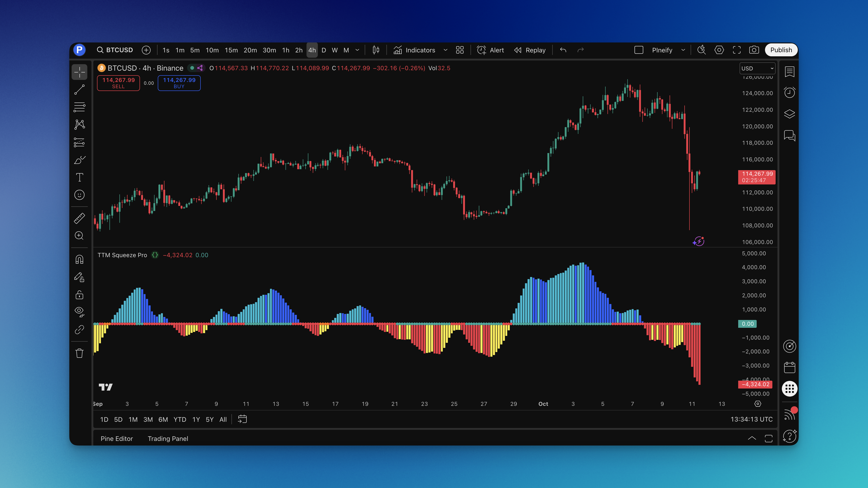The image size is (868, 488).
Task: Open the chart type candles icon
Action: click(x=376, y=50)
